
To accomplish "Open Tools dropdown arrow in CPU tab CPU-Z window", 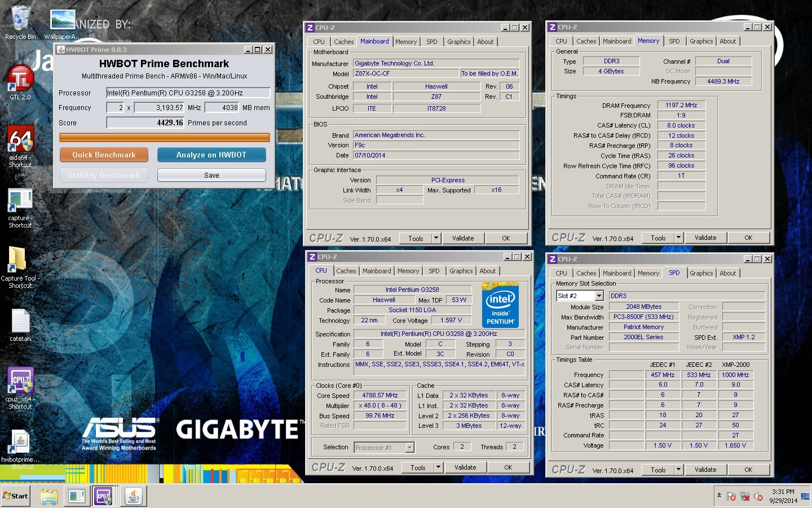I will click(x=438, y=467).
